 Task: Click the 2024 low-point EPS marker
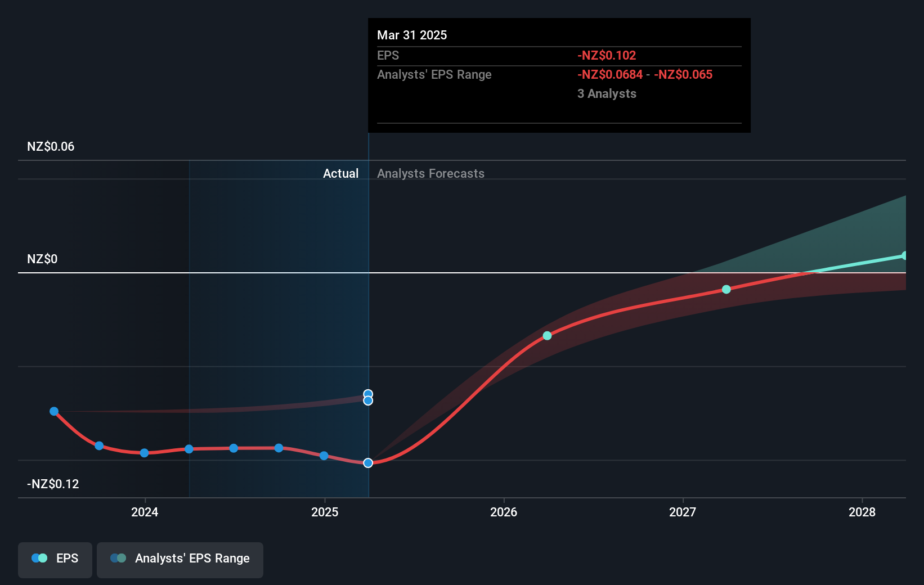pyautogui.click(x=145, y=453)
